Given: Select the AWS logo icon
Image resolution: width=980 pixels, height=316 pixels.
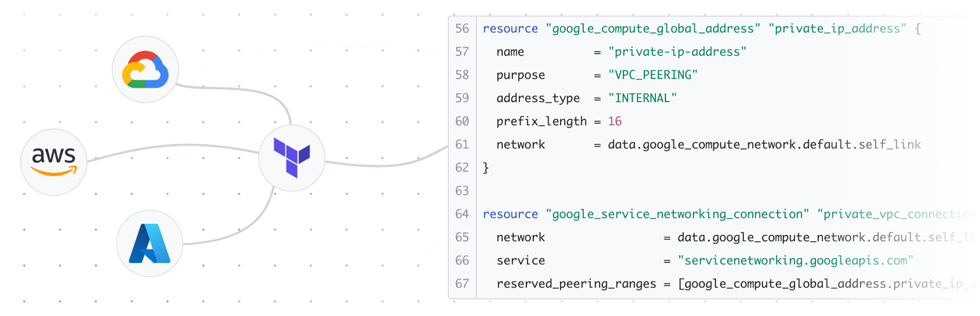Looking at the screenshot, I should (54, 162).
